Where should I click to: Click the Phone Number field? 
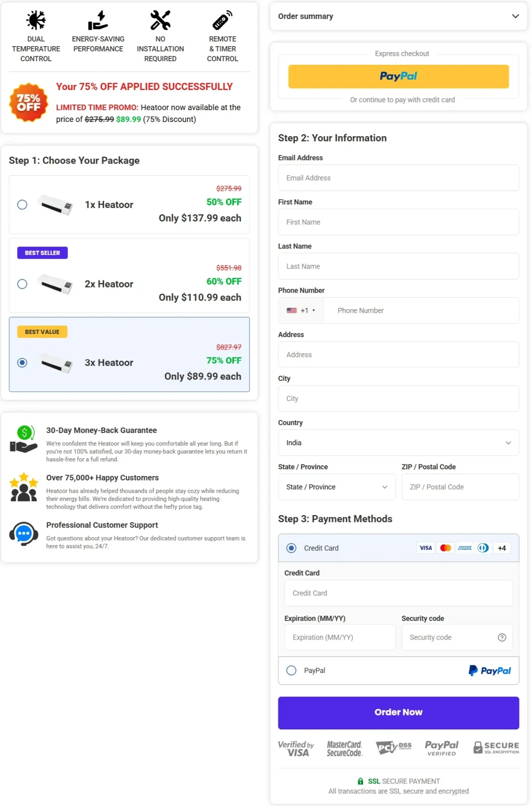[x=421, y=311]
